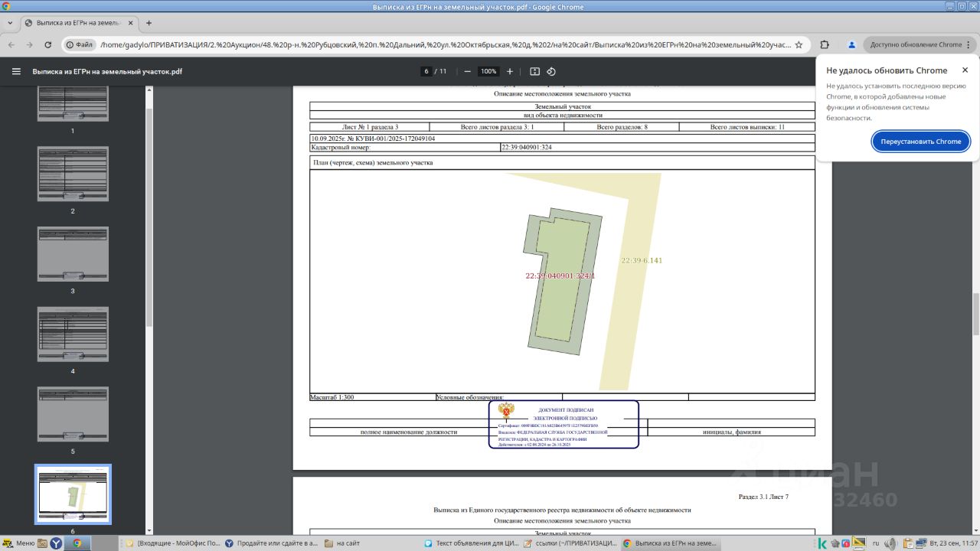Click the 100% zoom level field
Image resolution: width=980 pixels, height=551 pixels.
(488, 71)
